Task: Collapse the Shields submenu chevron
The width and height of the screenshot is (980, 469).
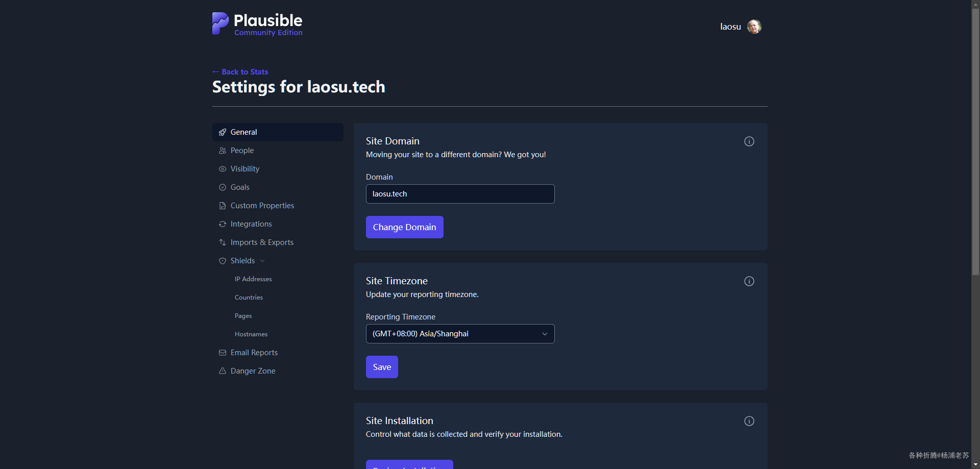Action: click(262, 261)
